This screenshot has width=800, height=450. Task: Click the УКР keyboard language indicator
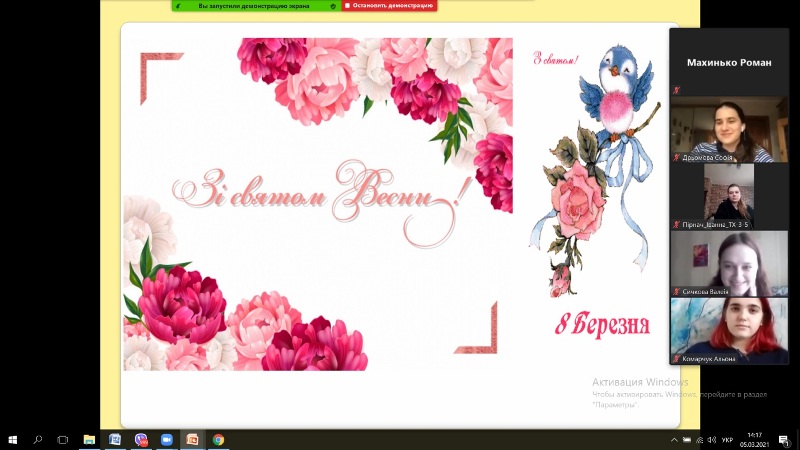click(727, 439)
